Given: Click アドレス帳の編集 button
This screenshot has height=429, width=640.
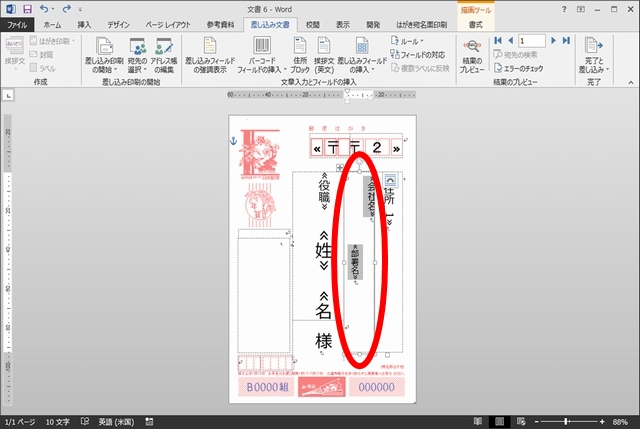Looking at the screenshot, I should [164, 55].
